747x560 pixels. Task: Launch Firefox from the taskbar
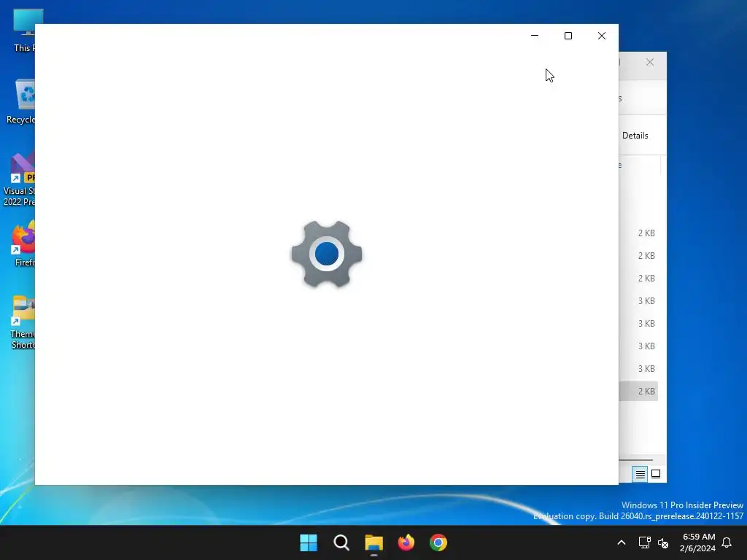pyautogui.click(x=406, y=542)
